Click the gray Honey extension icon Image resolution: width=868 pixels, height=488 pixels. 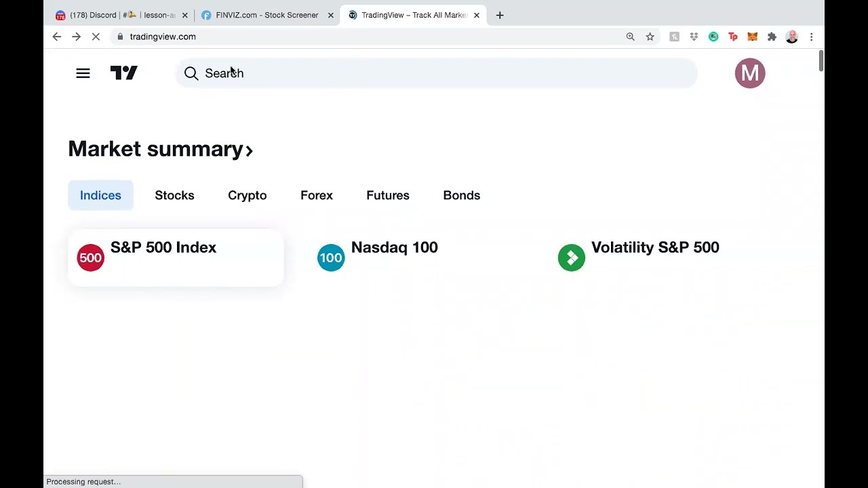(674, 37)
